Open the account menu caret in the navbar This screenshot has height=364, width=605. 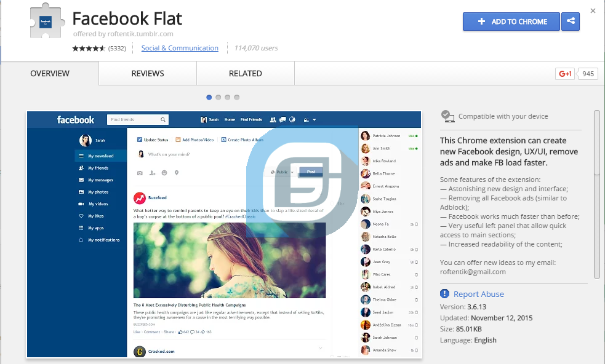point(314,120)
